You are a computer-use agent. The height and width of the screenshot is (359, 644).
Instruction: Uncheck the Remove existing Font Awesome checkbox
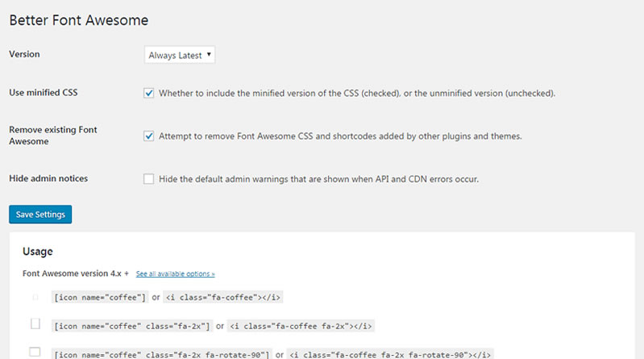[x=148, y=136]
